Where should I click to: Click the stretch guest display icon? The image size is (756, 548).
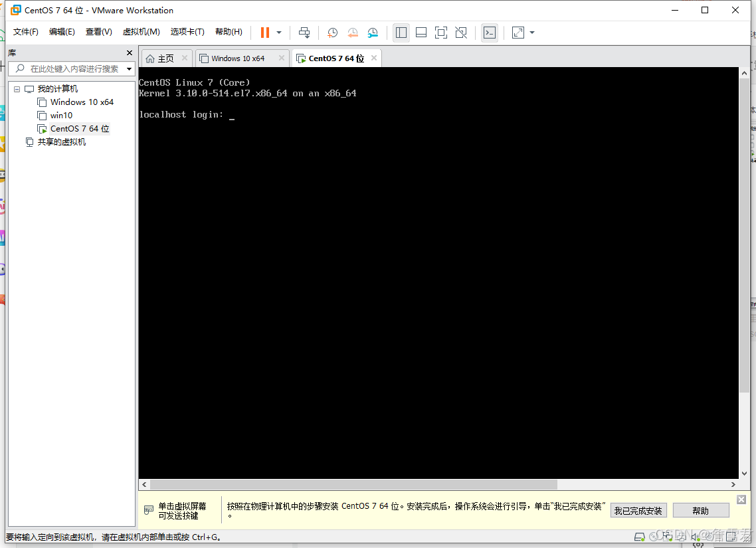click(518, 33)
